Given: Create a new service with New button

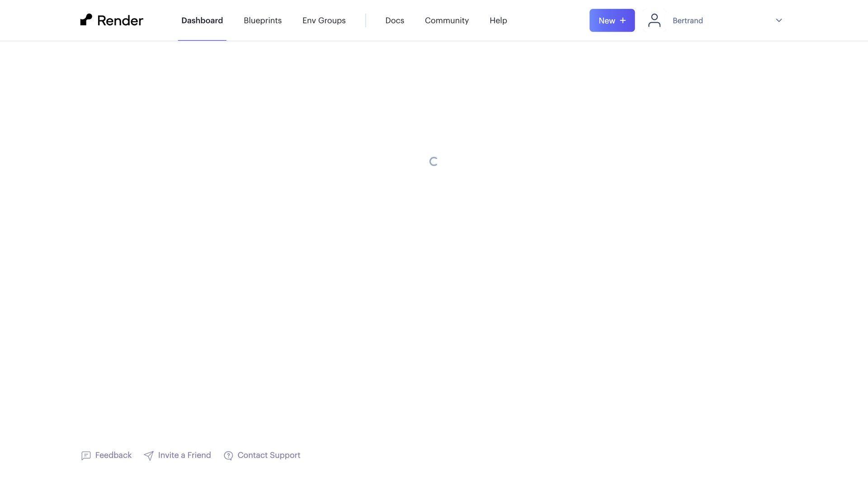Looking at the screenshot, I should 612,20.
